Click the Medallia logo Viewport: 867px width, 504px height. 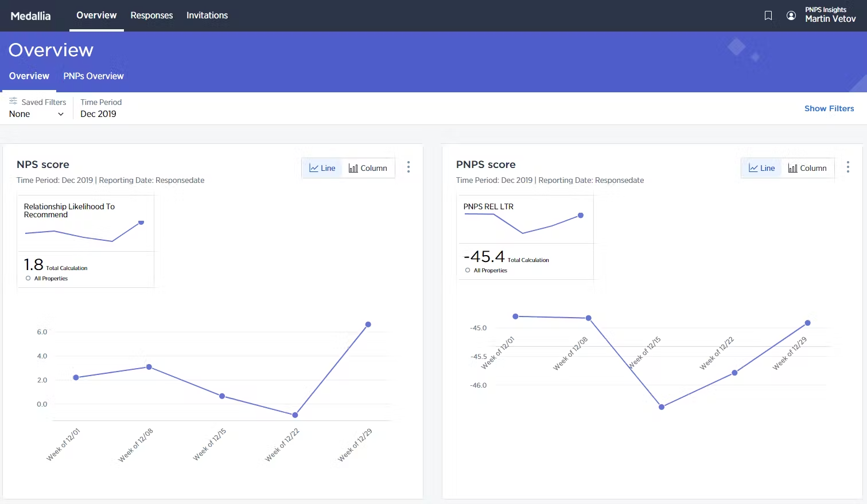[x=31, y=16]
